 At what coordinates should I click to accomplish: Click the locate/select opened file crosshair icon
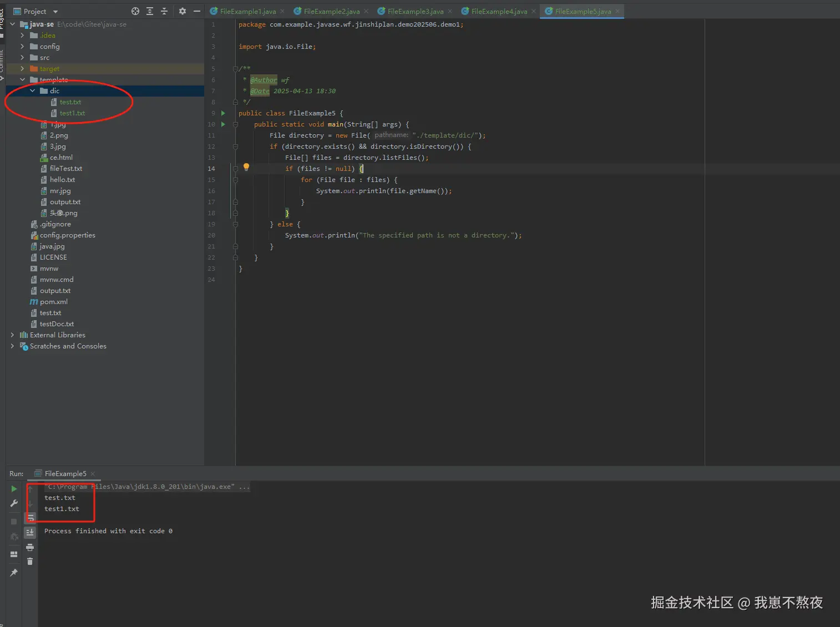(135, 11)
